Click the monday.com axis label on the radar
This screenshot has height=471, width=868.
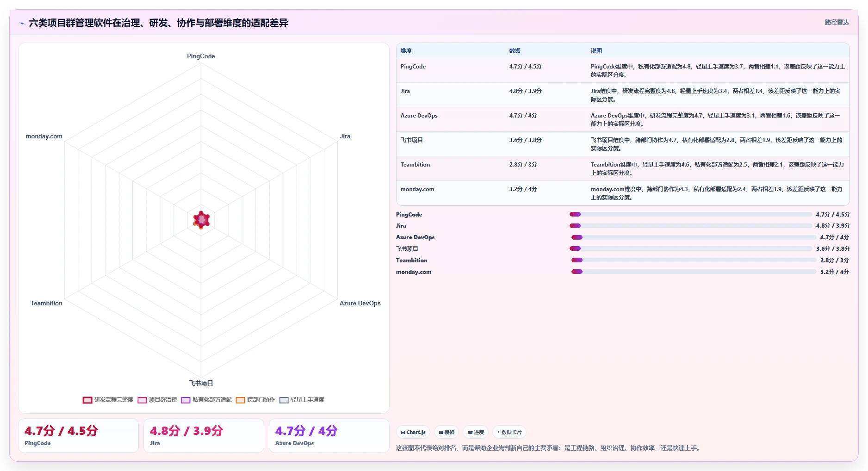click(44, 136)
